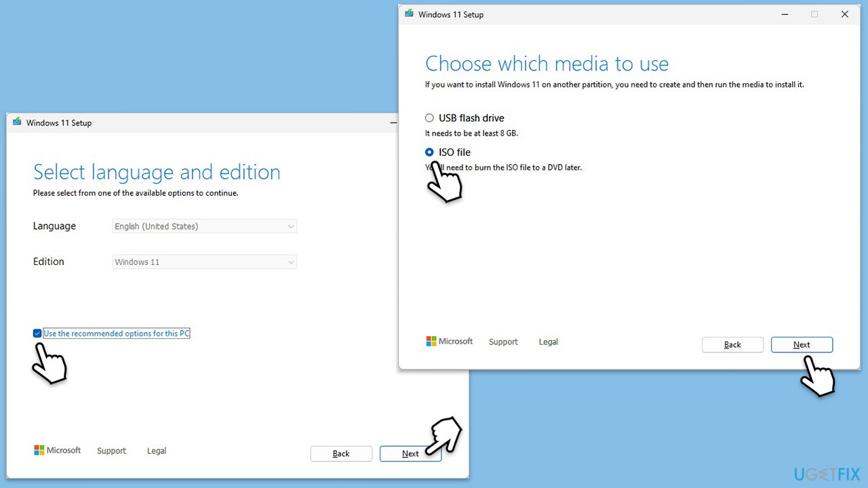This screenshot has height=488, width=868.
Task: Click the Select language and edition heading
Action: pos(157,172)
